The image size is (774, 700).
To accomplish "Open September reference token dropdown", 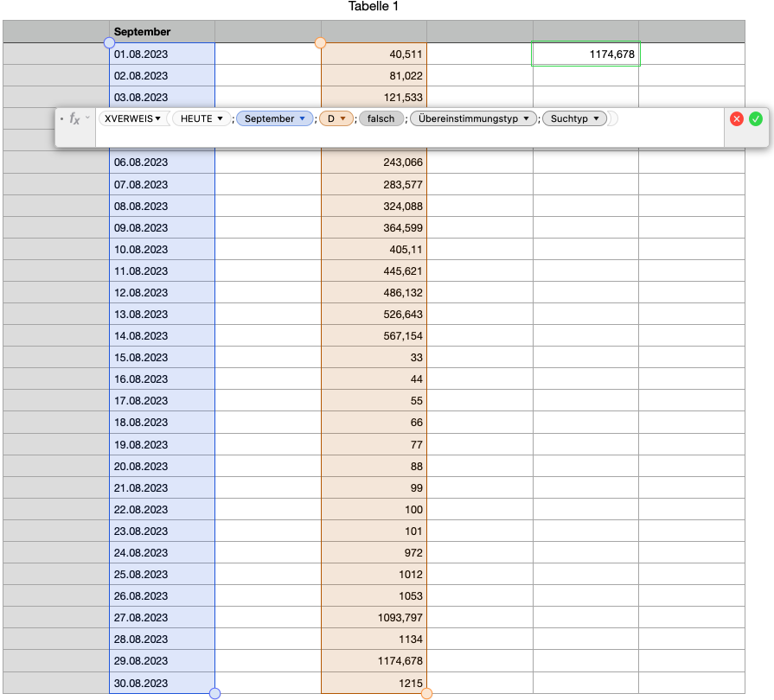I will pyautogui.click(x=303, y=118).
